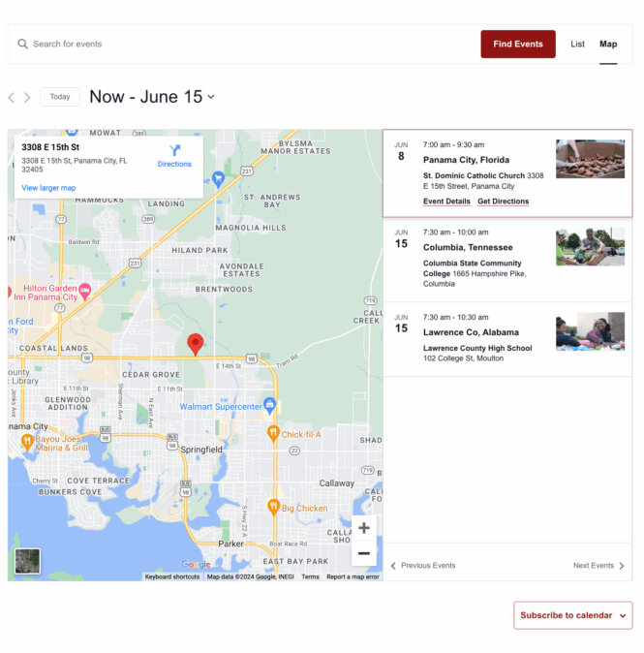Click the Panama City event photo
The height and width of the screenshot is (653, 644).
point(591,159)
